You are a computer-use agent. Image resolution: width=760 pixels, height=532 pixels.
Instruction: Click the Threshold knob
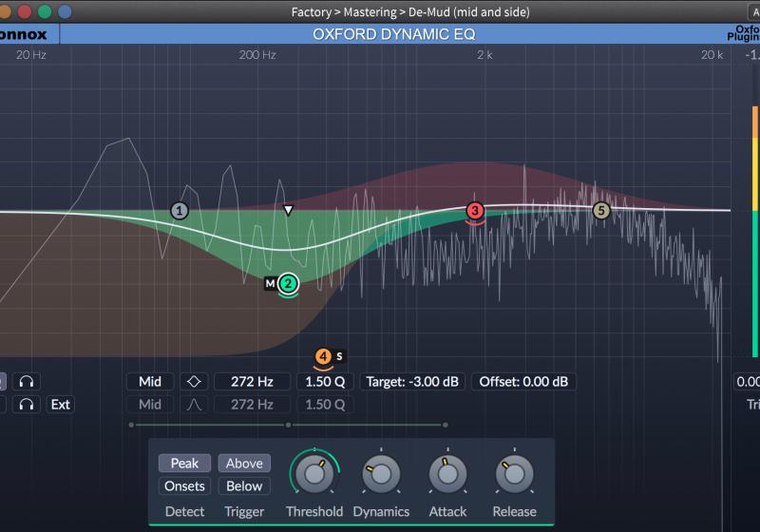(x=314, y=474)
